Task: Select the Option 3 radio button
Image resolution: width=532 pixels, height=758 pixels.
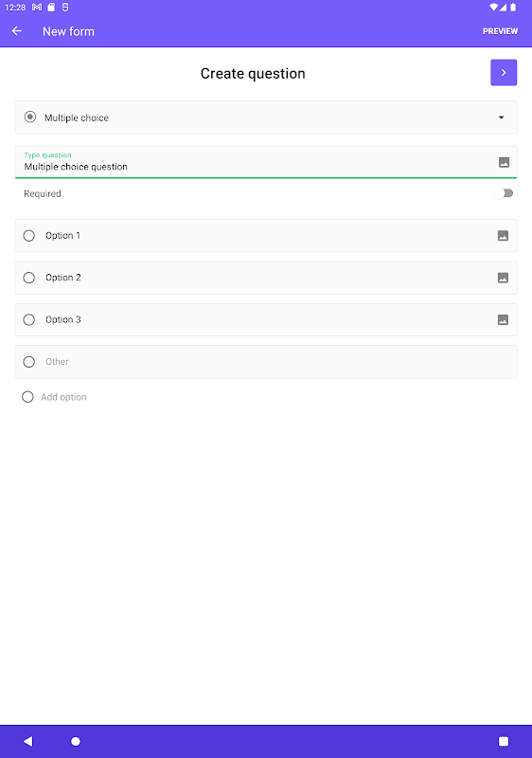Action: coord(29,320)
